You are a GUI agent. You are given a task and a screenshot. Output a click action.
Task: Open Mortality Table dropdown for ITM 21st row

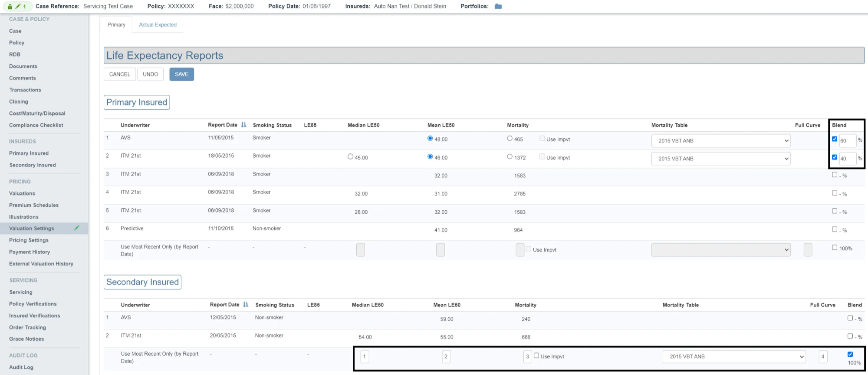[x=720, y=159]
